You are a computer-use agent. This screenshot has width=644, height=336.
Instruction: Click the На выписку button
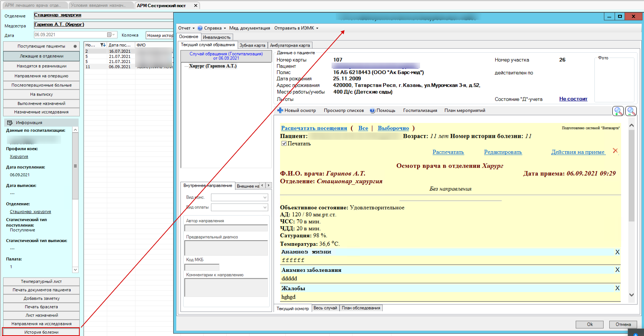tap(41, 94)
